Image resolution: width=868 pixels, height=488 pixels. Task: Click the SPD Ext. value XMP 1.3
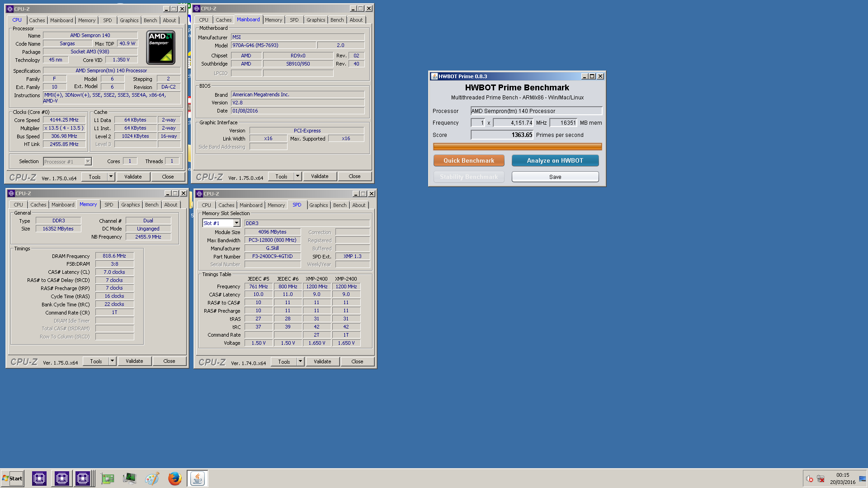(x=353, y=256)
